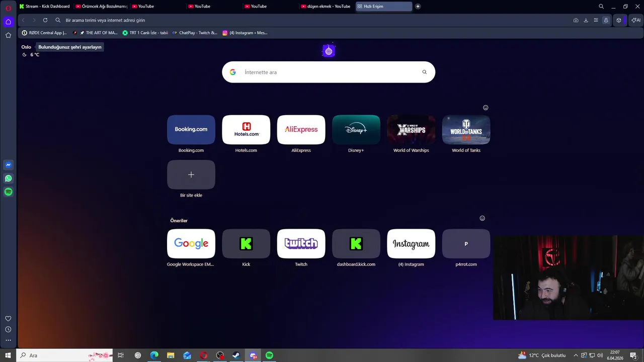Screen dimensions: 644x362
Task: Open the heart pinboards sidebar icon
Action: (x=8, y=319)
